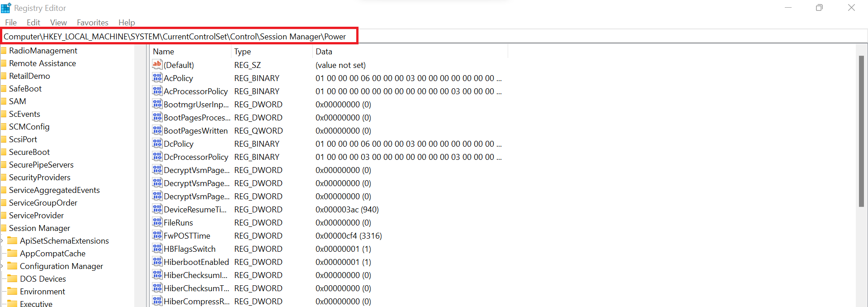The image size is (868, 307).
Task: Click the BootPagesWritten value icon
Action: click(157, 130)
